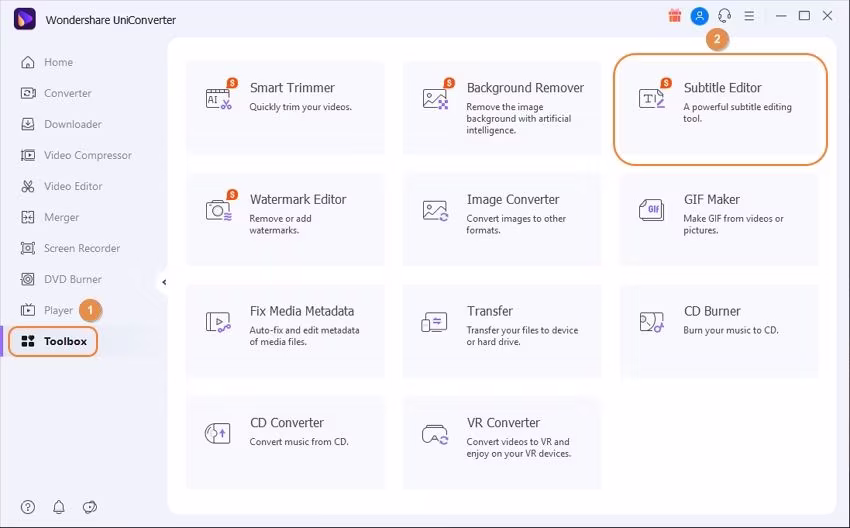Click the help question mark icon
The height and width of the screenshot is (528, 850).
28,507
